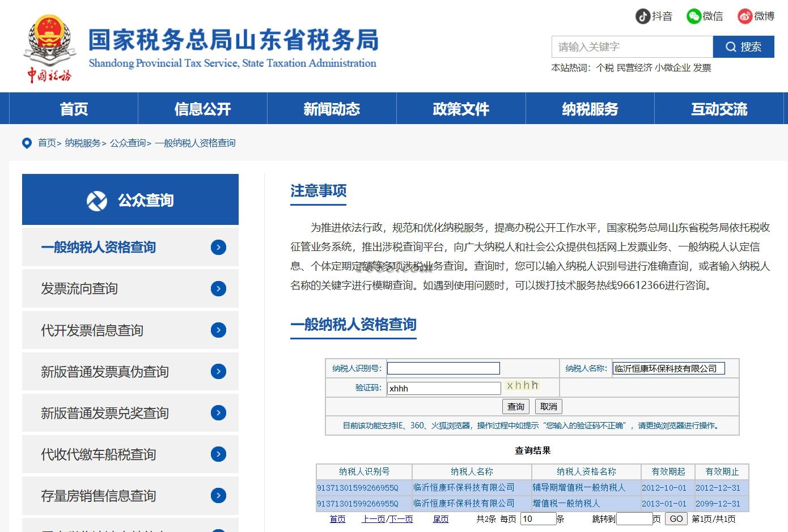Click the 查询 query button
The height and width of the screenshot is (532, 788).
(516, 406)
